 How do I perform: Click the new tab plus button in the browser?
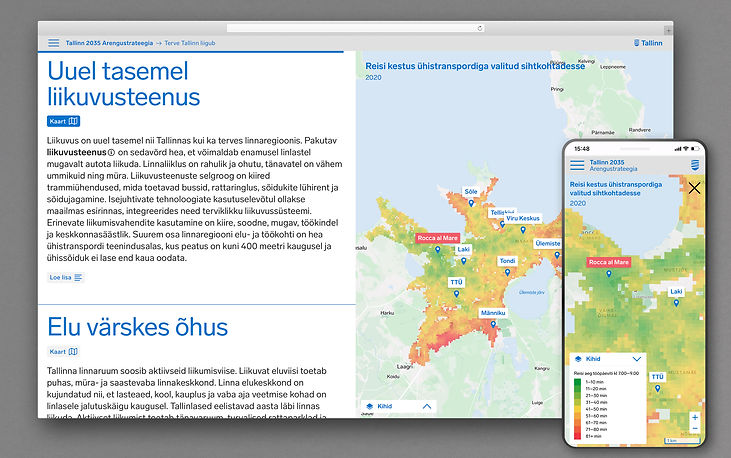coord(668,30)
